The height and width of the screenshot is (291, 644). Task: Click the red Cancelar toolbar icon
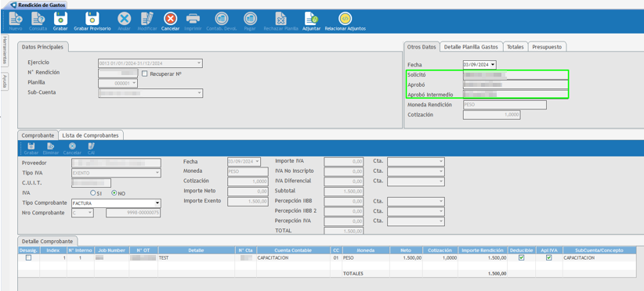(170, 19)
